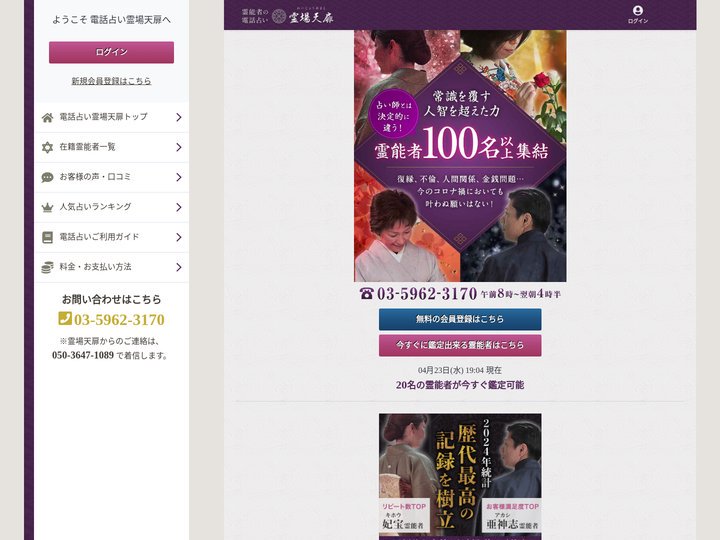Viewport: 720px width, 540px height.
Task: Click the home icon beside 電話占い霊場天扉トップ
Action: click(x=47, y=118)
